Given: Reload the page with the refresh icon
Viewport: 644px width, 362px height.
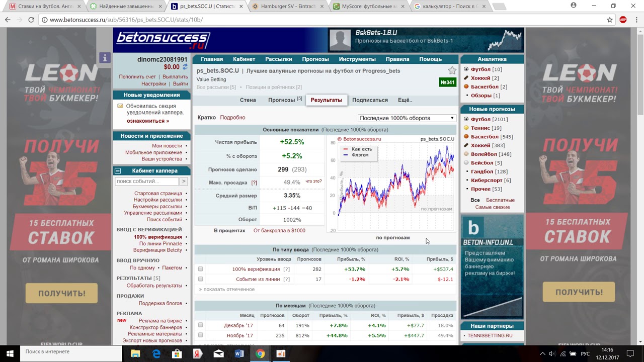Looking at the screenshot, I should 31,20.
